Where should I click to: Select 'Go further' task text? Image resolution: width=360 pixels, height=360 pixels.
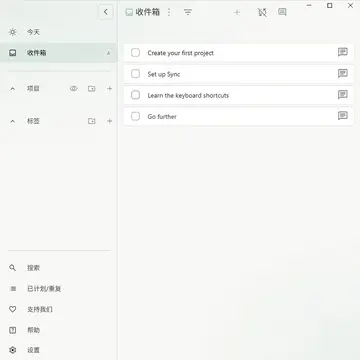[x=162, y=117]
